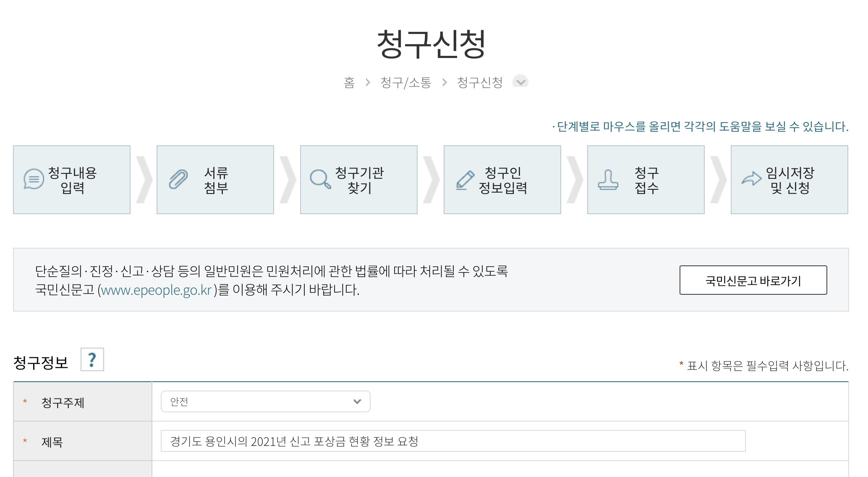Go to 홈 in the breadcrumb
This screenshot has width=868, height=477.
pyautogui.click(x=349, y=82)
